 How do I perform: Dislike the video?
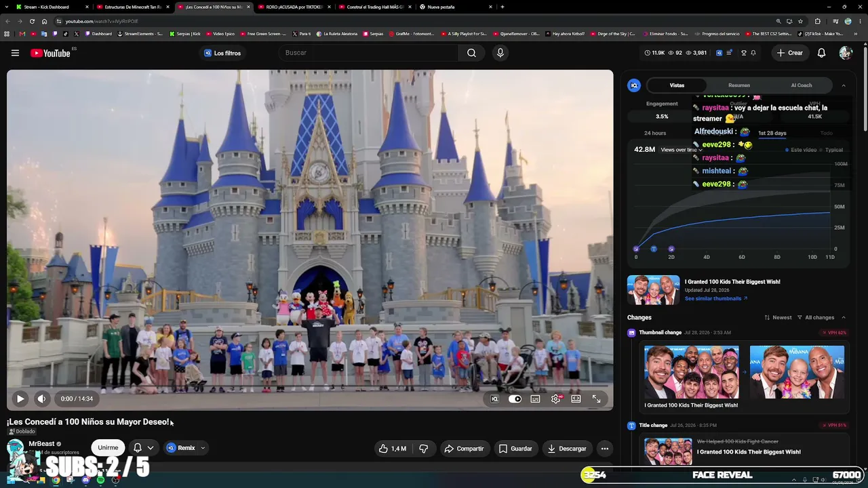tap(423, 449)
